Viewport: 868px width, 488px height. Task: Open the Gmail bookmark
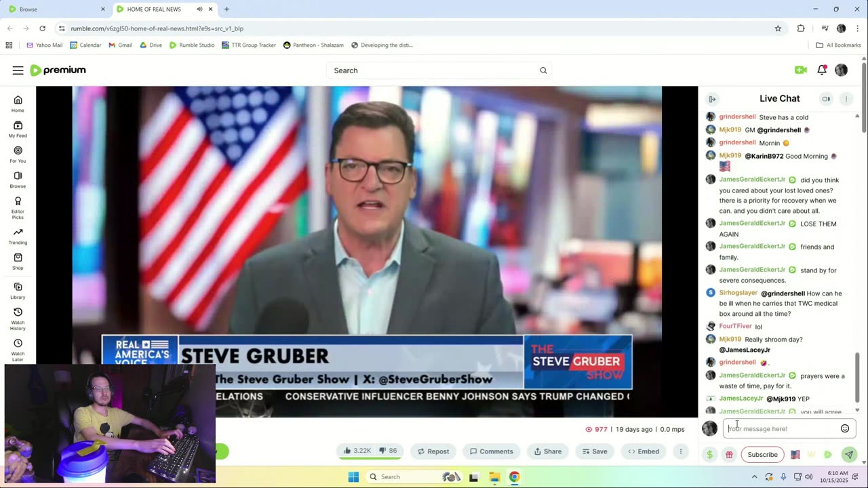click(x=120, y=45)
